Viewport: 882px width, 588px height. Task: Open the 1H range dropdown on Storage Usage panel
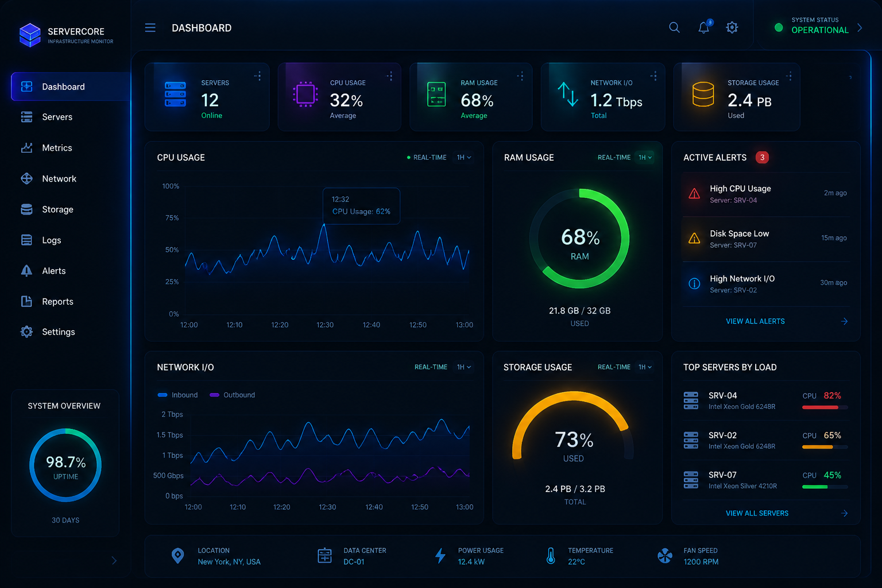point(645,367)
